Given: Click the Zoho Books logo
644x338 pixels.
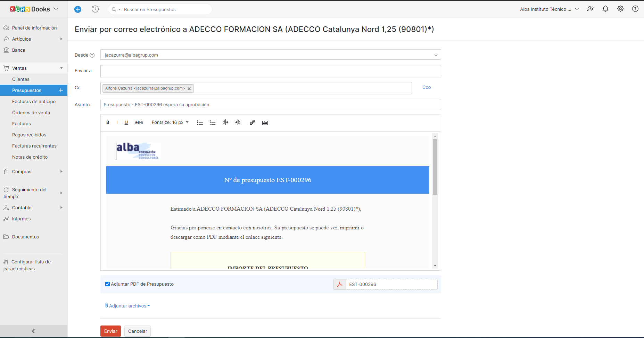Looking at the screenshot, I should 30,9.
